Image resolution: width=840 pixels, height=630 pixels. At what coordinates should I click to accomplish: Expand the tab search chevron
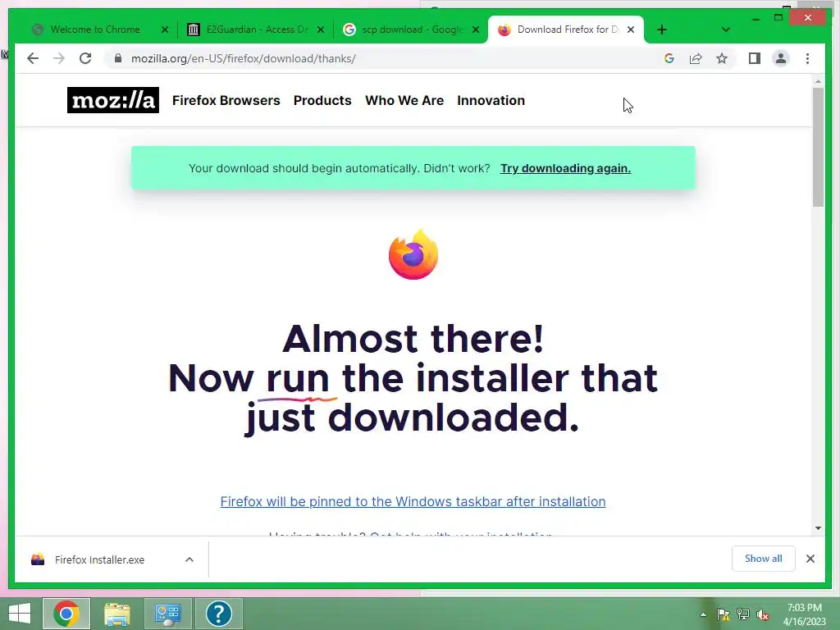pos(725,30)
